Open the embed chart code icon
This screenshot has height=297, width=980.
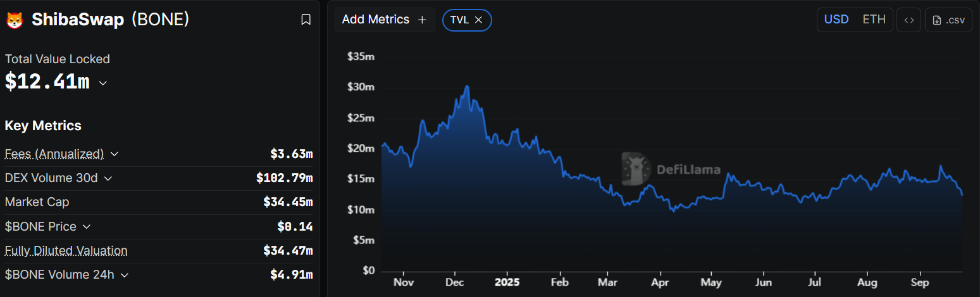(x=909, y=20)
